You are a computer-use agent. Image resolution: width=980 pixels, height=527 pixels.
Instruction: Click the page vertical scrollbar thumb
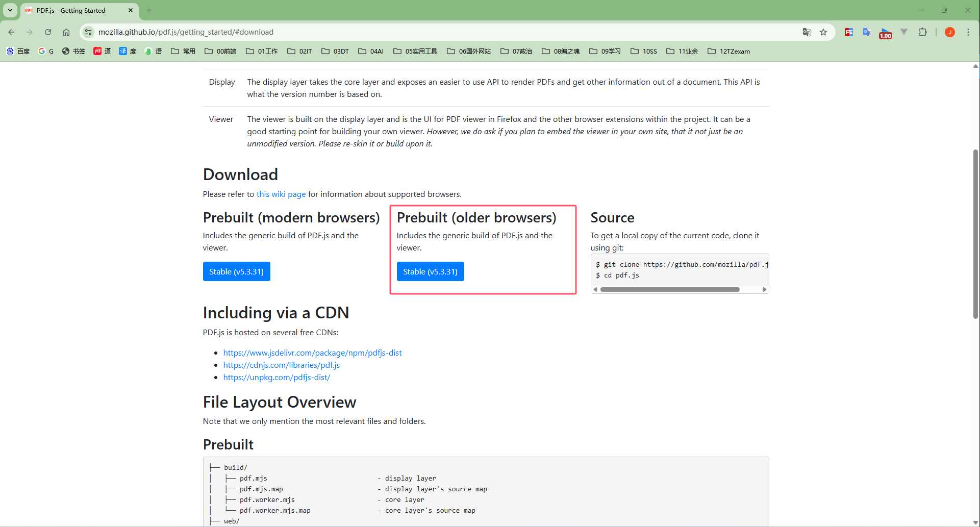pyautogui.click(x=975, y=234)
